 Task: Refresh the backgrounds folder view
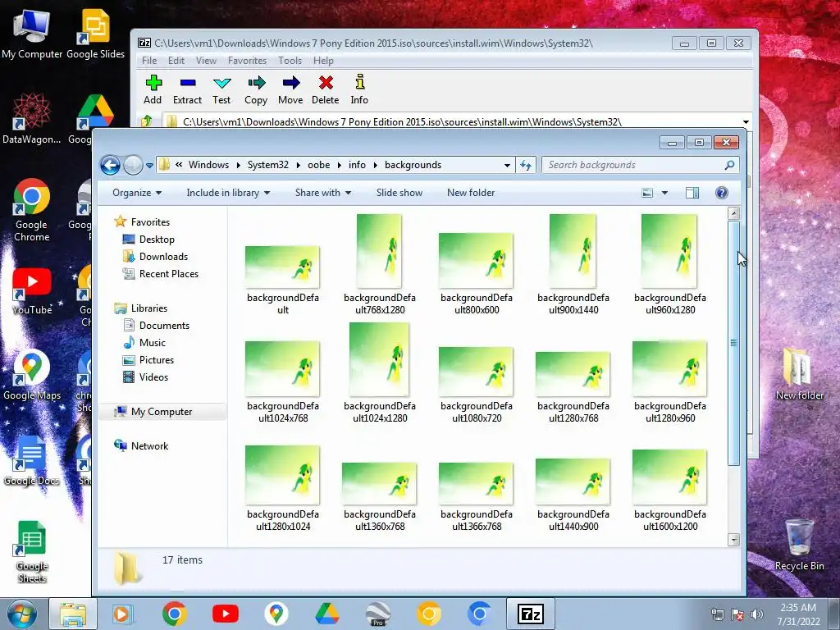tap(526, 165)
